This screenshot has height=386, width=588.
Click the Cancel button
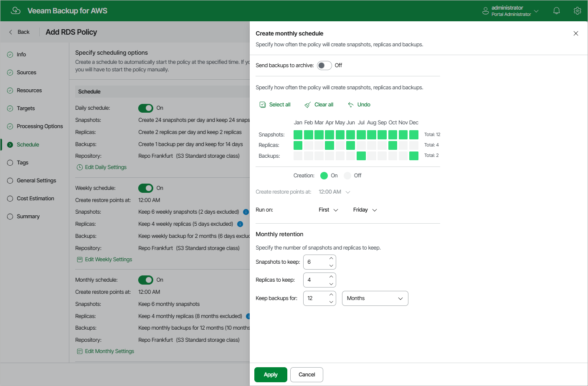tap(307, 375)
